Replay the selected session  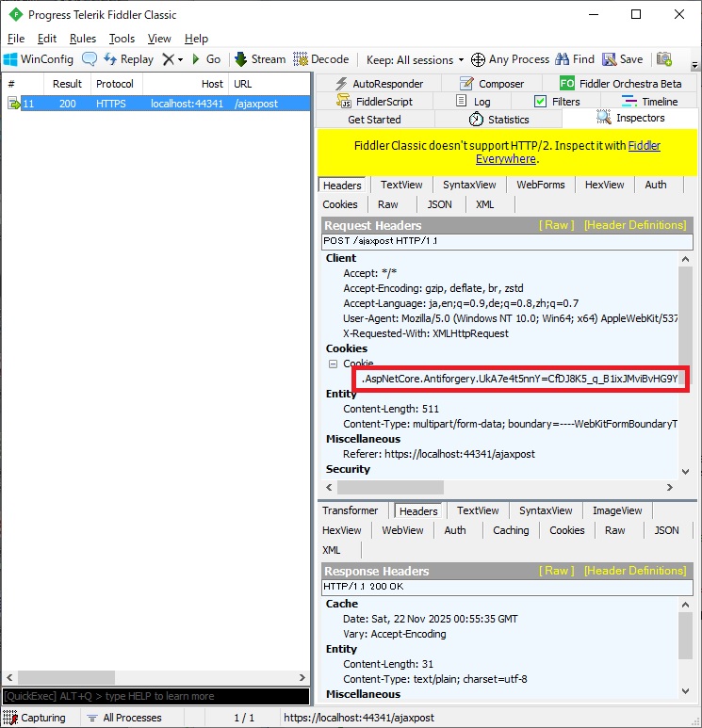[x=128, y=59]
